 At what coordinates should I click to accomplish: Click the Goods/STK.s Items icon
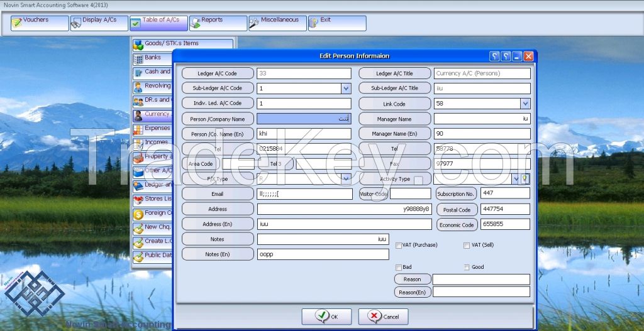(138, 44)
